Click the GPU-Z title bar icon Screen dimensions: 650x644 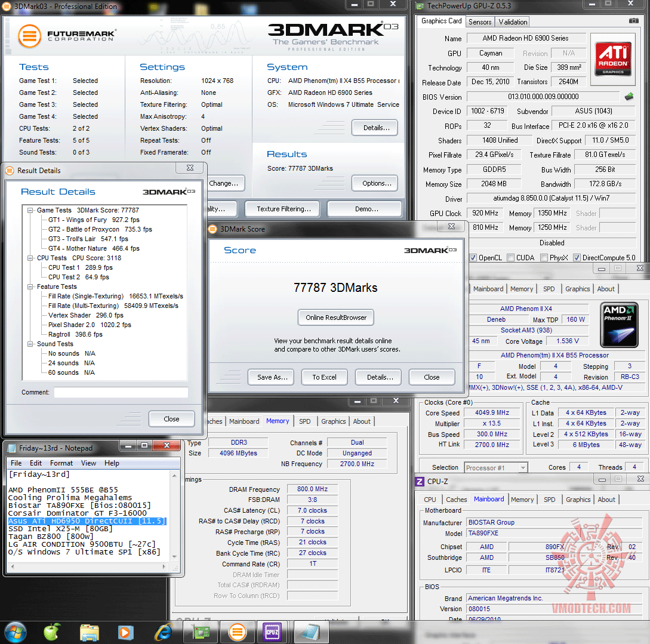(420, 6)
